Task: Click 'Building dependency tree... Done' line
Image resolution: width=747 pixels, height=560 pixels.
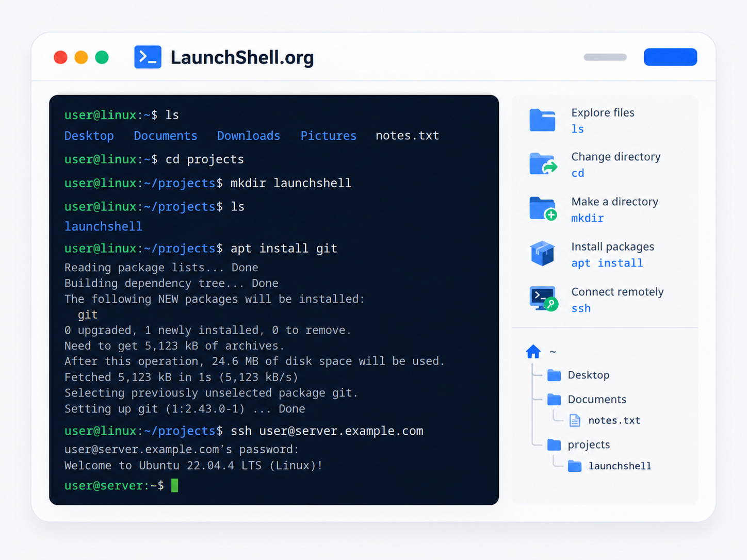Action: (171, 283)
